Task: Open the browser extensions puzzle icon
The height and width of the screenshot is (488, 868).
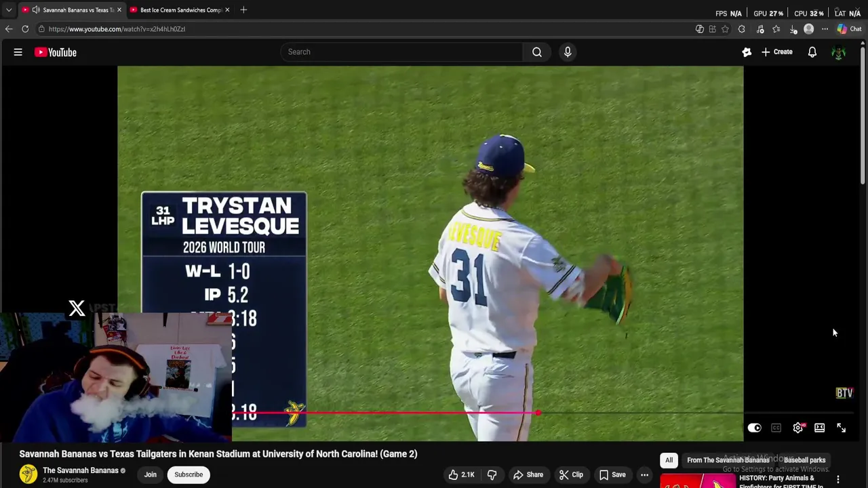Action: (741, 29)
